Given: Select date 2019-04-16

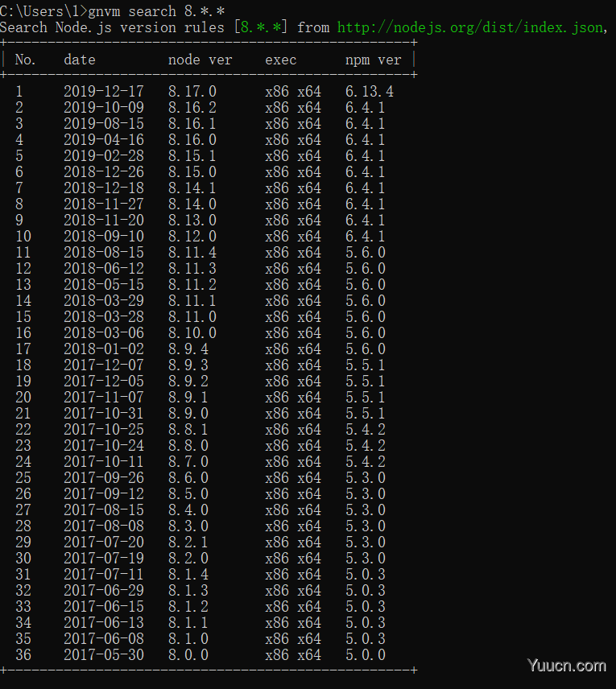Looking at the screenshot, I should [x=104, y=140].
